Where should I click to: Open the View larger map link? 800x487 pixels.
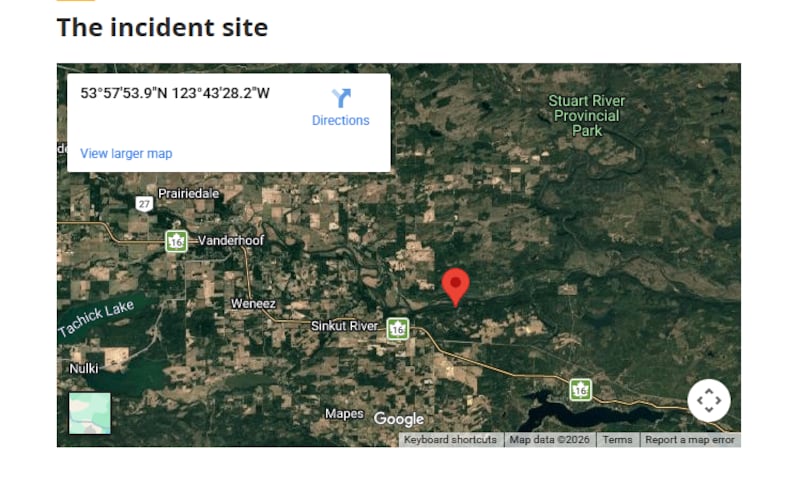[126, 153]
